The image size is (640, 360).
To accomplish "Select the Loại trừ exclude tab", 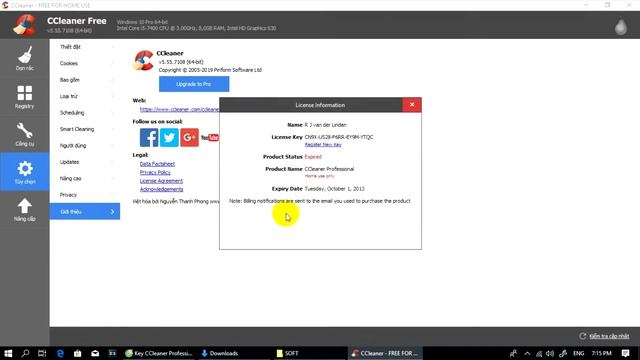I will click(85, 96).
